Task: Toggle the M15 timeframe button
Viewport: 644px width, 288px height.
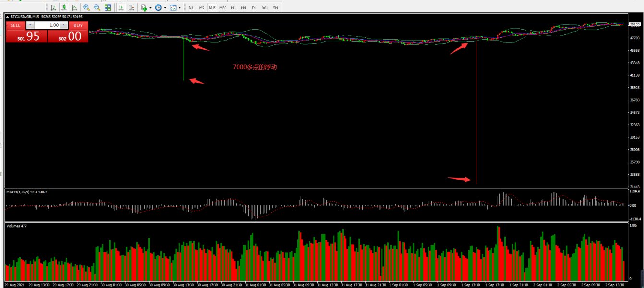Action: tap(212, 8)
